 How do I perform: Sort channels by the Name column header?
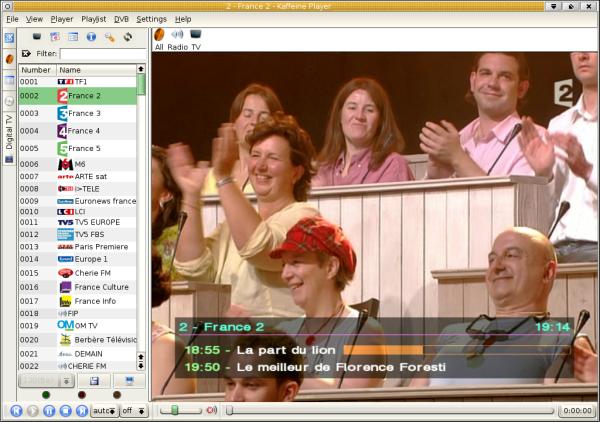[x=96, y=70]
